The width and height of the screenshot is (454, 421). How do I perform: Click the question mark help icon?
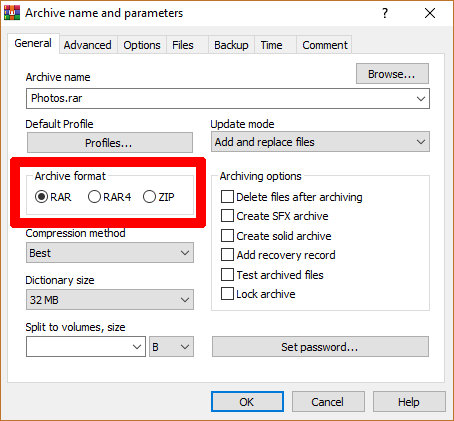[x=385, y=13]
